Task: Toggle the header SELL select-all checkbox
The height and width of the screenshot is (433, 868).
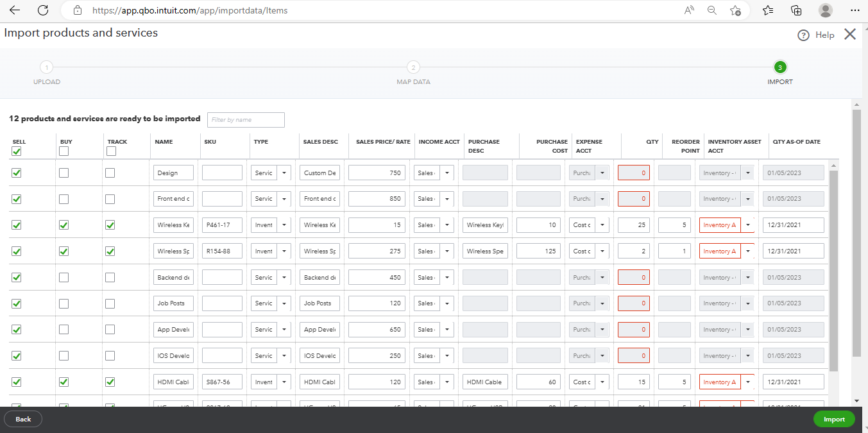Action: pos(17,151)
